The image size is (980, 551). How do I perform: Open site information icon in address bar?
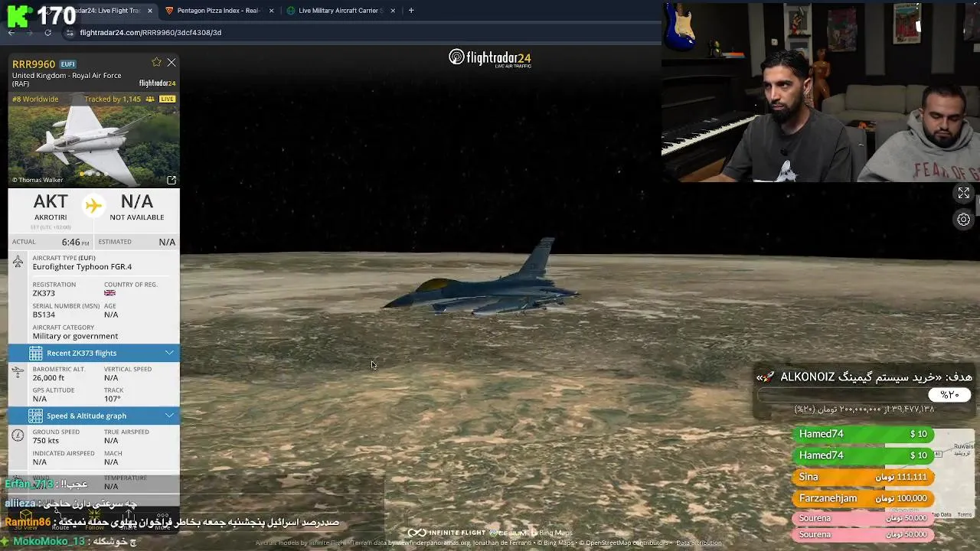click(70, 33)
